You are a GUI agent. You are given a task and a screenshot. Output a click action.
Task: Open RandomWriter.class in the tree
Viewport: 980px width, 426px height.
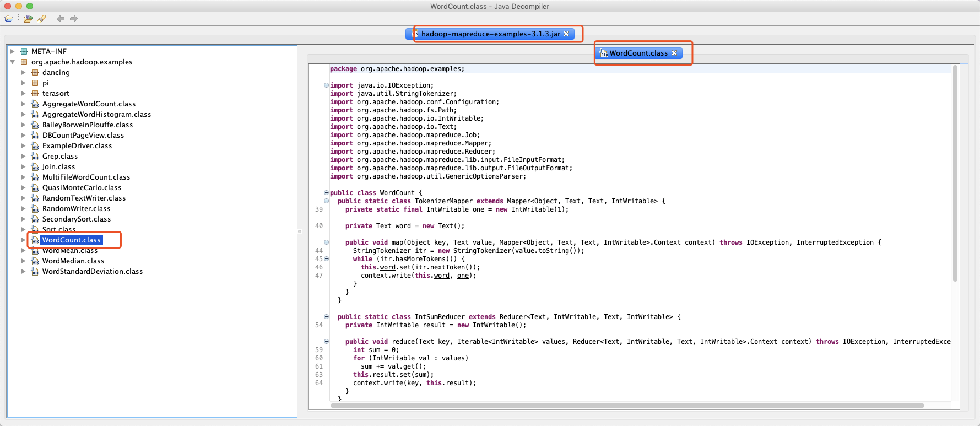pyautogui.click(x=76, y=208)
